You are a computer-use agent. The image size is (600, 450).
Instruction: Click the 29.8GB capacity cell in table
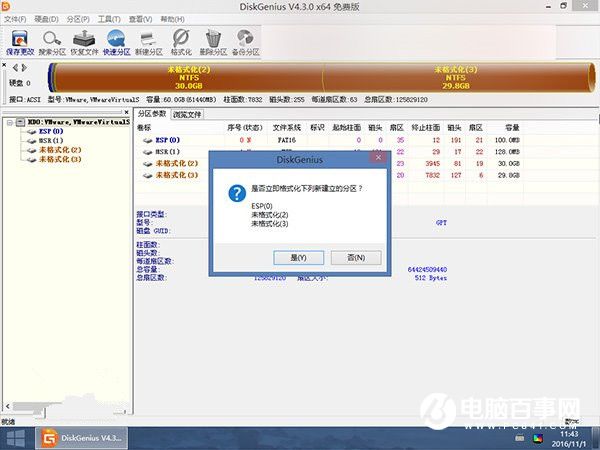pos(509,175)
